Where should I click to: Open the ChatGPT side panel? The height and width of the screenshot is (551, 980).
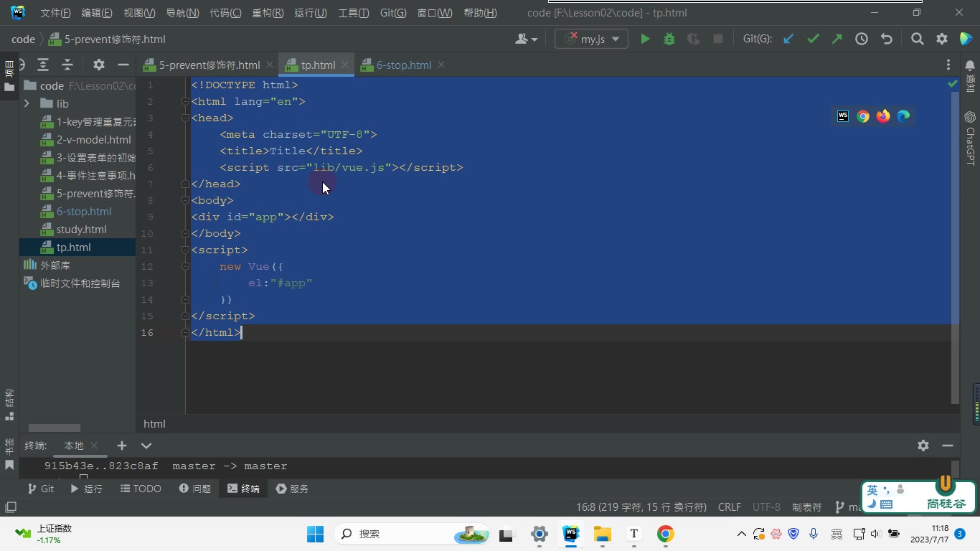pyautogui.click(x=970, y=138)
